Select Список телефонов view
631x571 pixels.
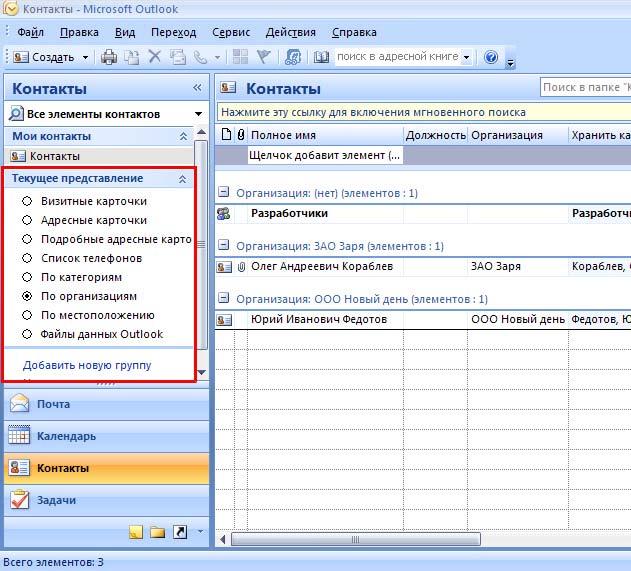pyautogui.click(x=27, y=258)
